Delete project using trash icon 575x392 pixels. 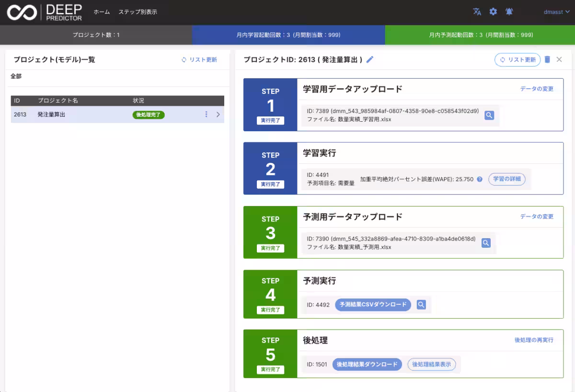547,59
